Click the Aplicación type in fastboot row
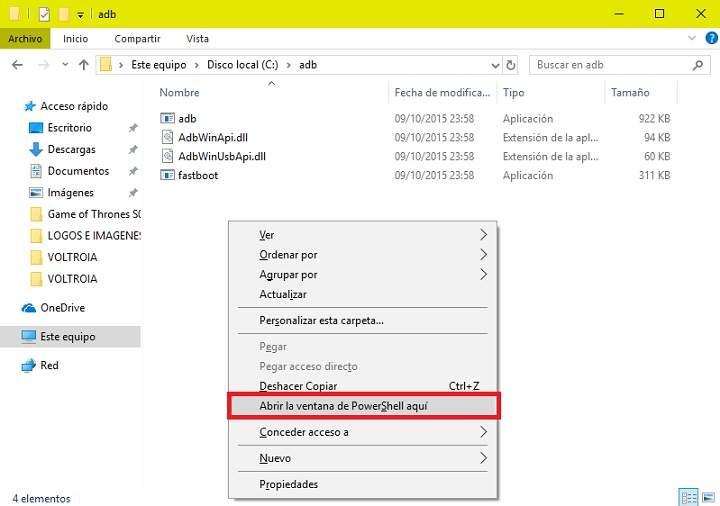720x506 pixels. click(528, 175)
